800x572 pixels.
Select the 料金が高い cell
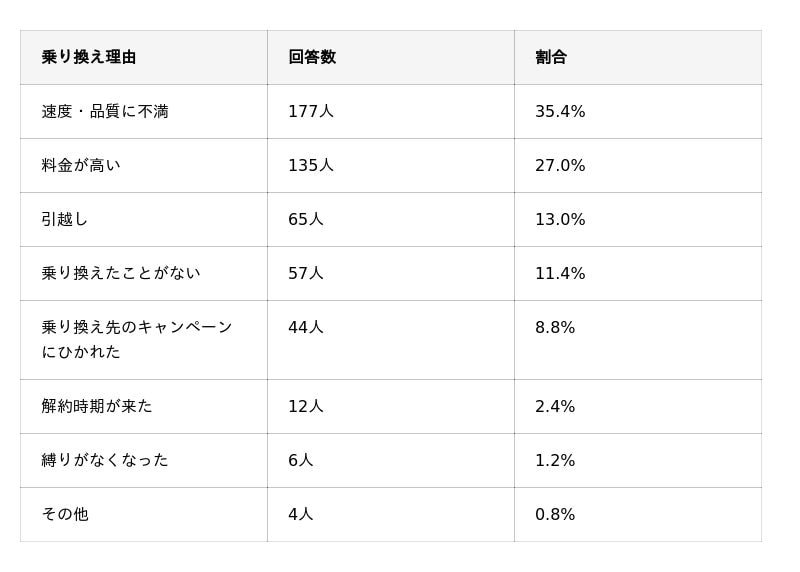(x=81, y=165)
